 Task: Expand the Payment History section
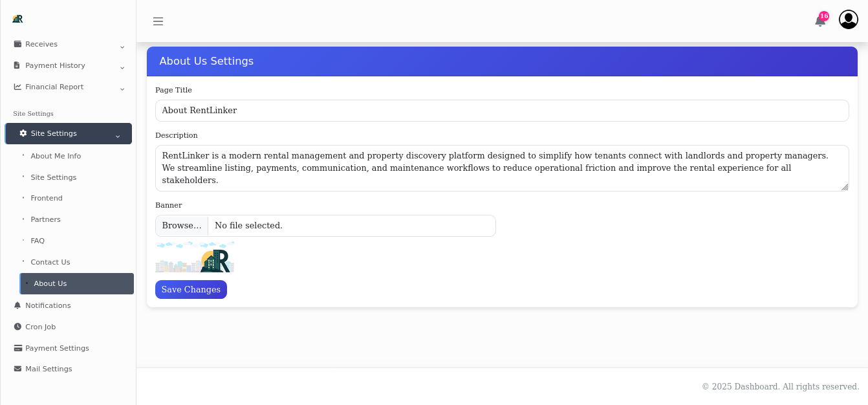click(122, 68)
